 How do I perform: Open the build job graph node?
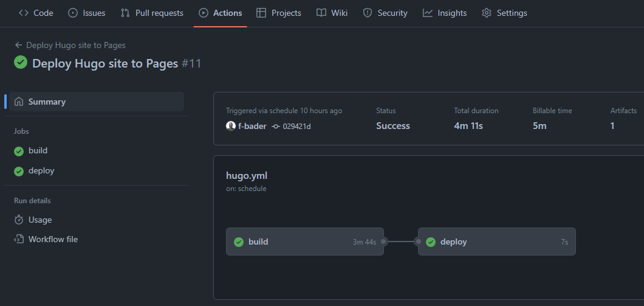click(305, 242)
